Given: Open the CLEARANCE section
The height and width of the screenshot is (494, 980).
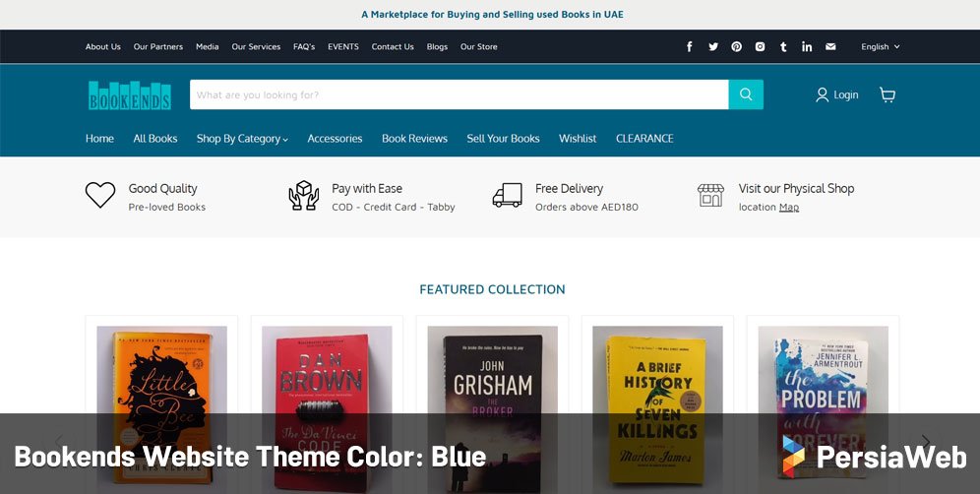Looking at the screenshot, I should tap(644, 139).
